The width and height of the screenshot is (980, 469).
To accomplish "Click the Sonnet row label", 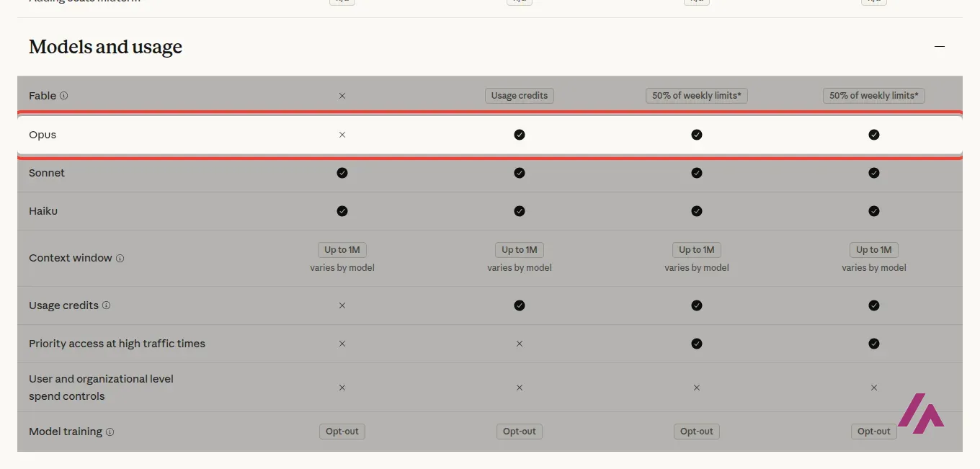I will pos(47,173).
